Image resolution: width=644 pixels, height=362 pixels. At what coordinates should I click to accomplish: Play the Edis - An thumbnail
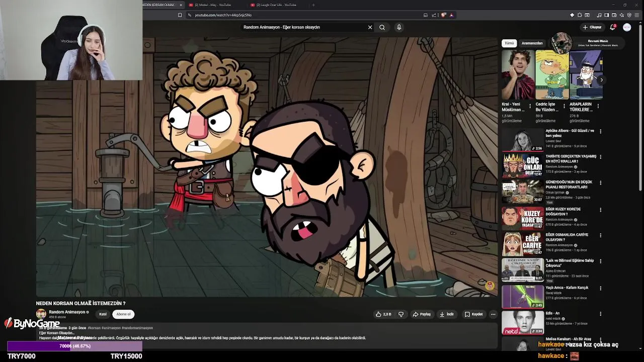[x=522, y=322]
